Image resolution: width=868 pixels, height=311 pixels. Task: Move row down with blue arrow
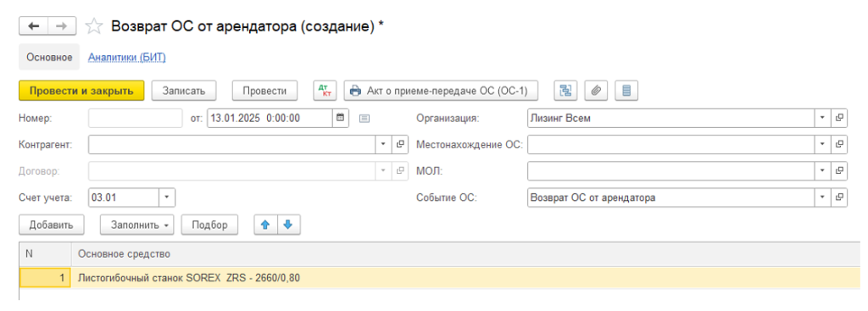(288, 225)
